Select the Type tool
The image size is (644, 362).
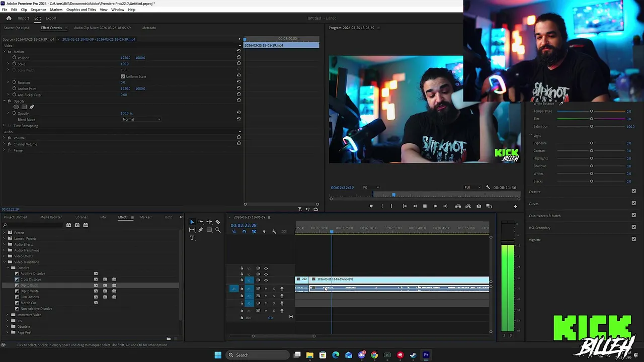[192, 238]
